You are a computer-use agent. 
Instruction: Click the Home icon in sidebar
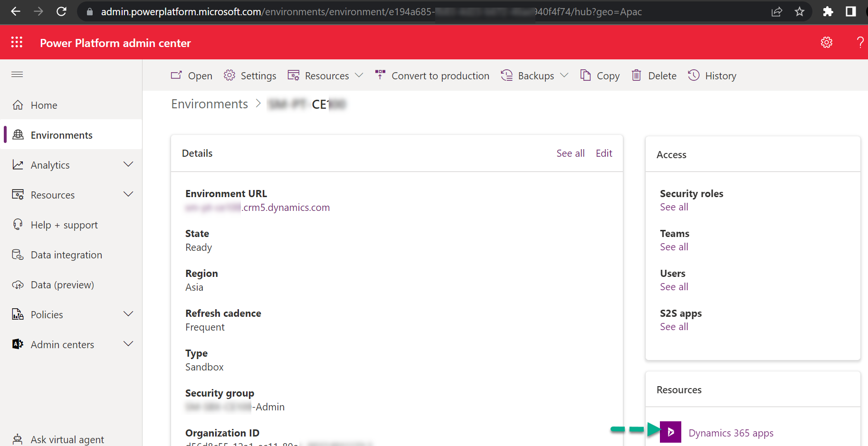(18, 105)
